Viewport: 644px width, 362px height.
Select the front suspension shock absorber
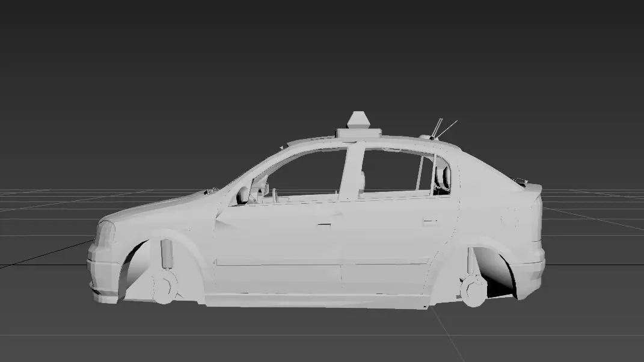(167, 254)
